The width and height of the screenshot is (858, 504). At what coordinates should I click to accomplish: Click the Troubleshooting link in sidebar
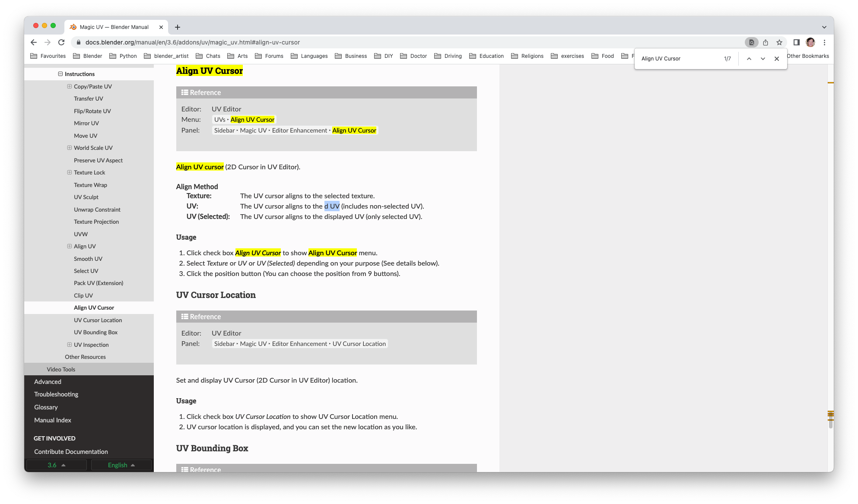(56, 394)
